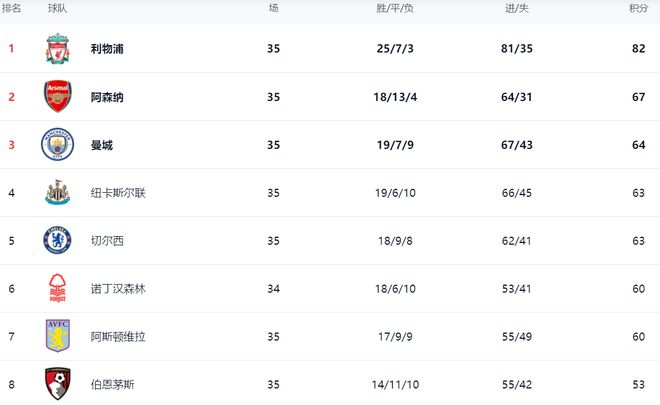This screenshot has width=660, height=405.
Task: Click Liverpool's 82 points value
Action: click(638, 49)
